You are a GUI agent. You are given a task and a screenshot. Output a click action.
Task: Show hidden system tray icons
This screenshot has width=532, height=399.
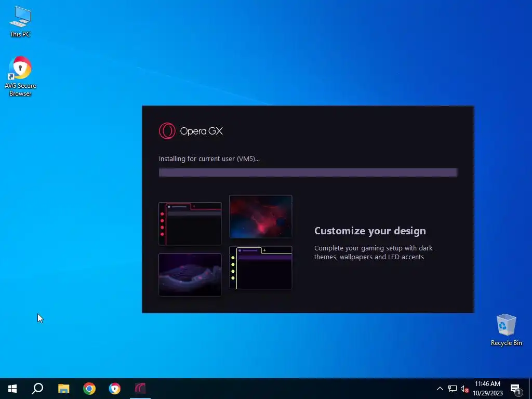coord(440,389)
